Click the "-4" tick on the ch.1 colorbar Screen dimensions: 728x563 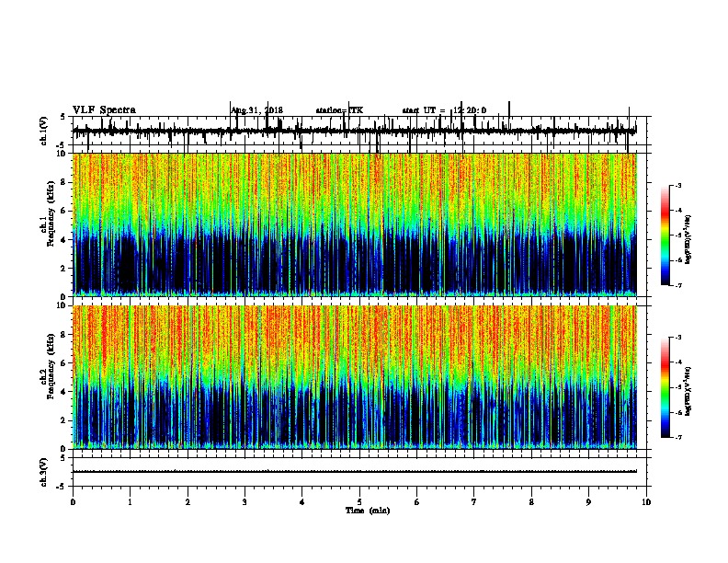click(677, 211)
